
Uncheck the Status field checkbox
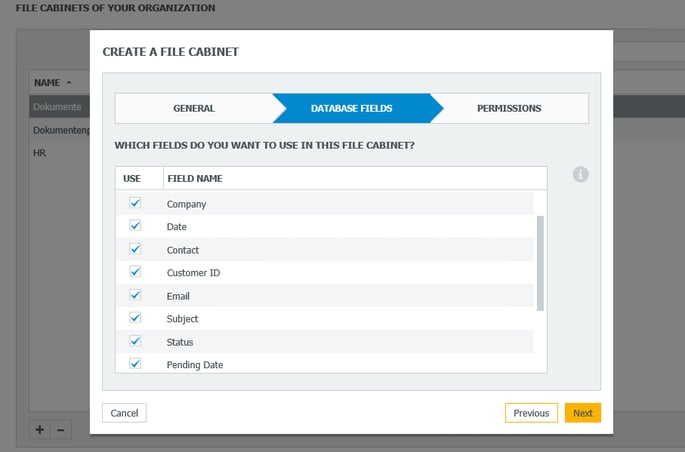coord(135,341)
